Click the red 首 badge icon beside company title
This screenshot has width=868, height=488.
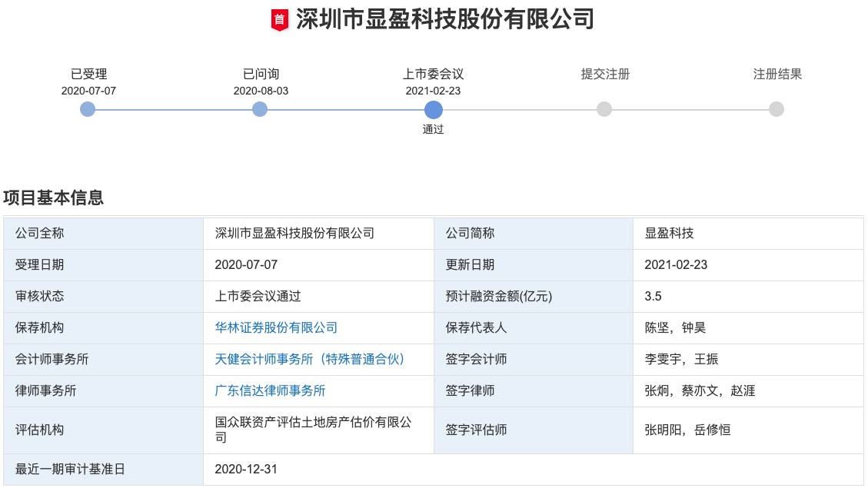280,20
